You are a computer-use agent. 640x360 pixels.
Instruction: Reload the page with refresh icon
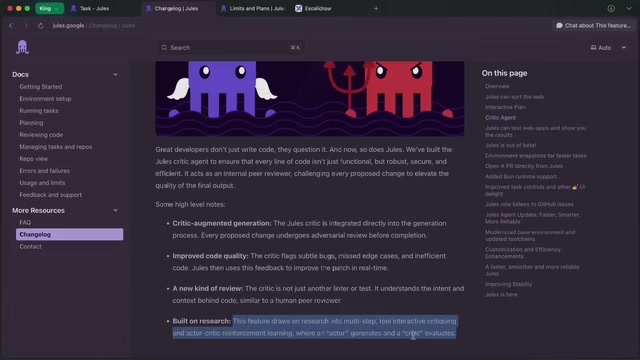pyautogui.click(x=40, y=25)
